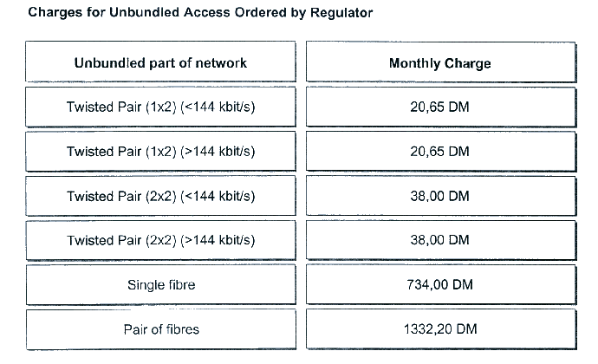This screenshot has height=364, width=598.
Task: Click the 20,65 DM charge for (1x2) >144 kbit/s
Action: [441, 151]
